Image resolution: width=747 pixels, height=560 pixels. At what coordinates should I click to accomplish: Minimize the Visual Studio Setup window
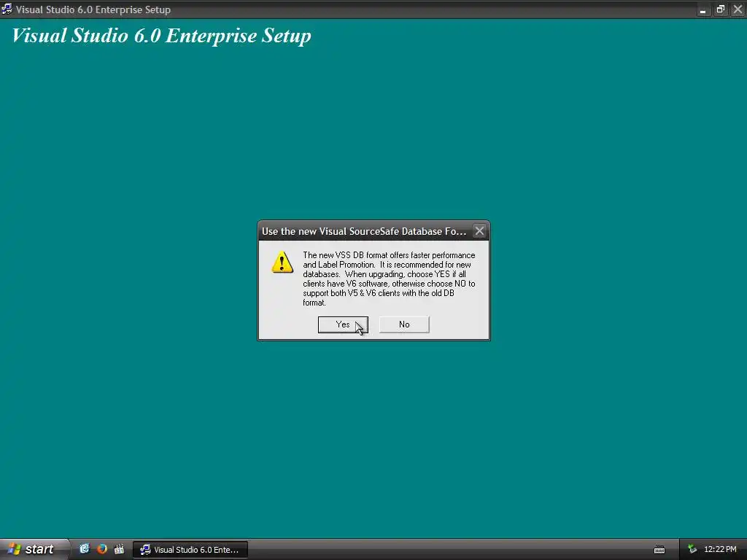(x=703, y=9)
